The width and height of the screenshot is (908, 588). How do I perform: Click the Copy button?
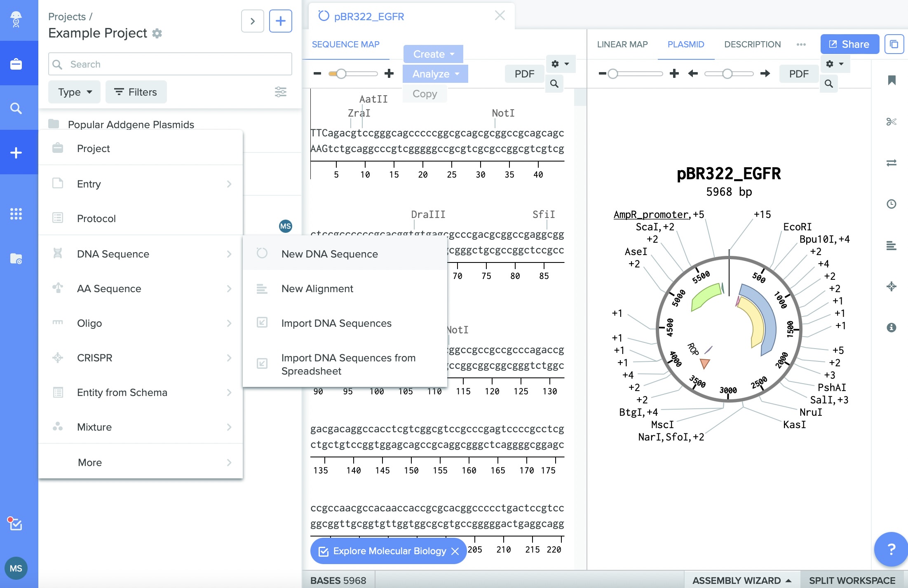425,94
